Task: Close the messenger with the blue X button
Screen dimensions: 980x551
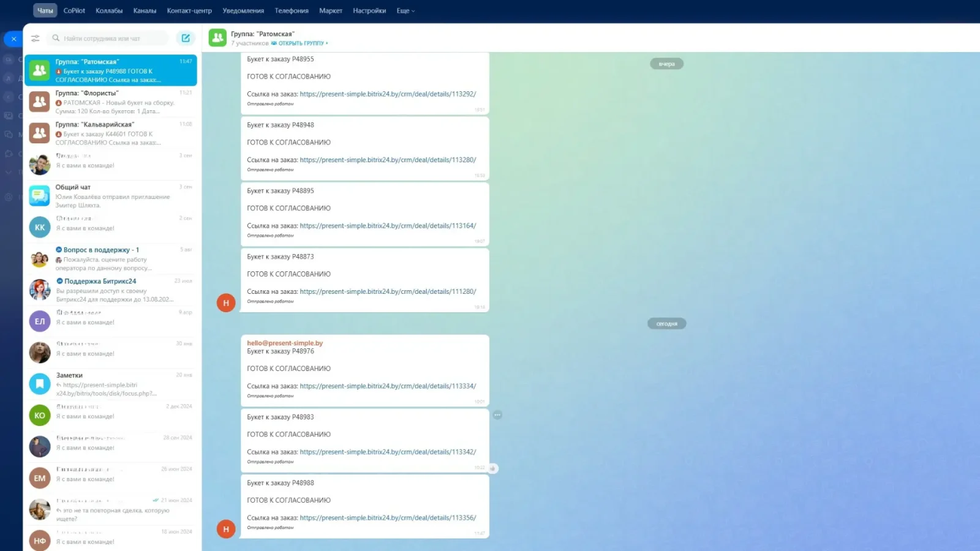Action: 13,39
